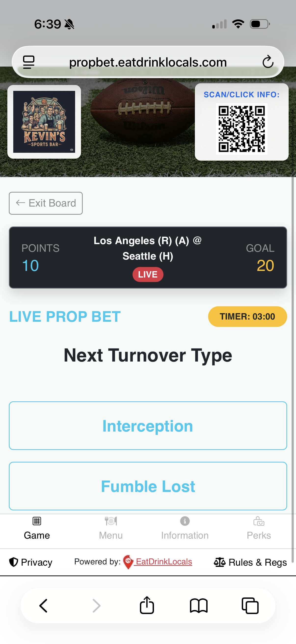This screenshot has width=296, height=644.
Task: Open the Perks bag icon
Action: click(x=259, y=521)
